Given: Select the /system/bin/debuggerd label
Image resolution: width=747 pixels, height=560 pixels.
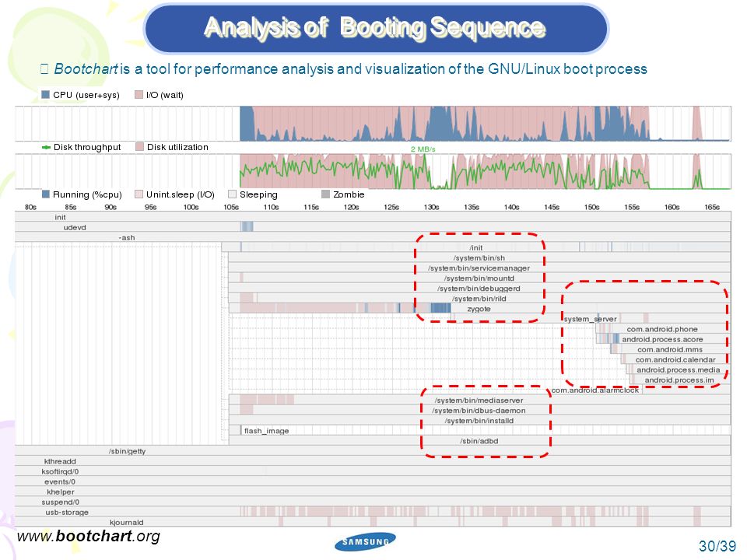Looking at the screenshot, I should [x=479, y=289].
